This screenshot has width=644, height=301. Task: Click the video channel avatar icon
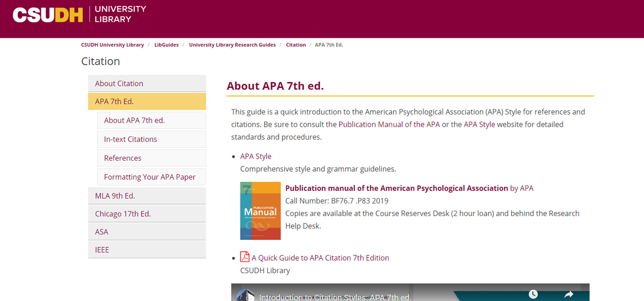click(246, 295)
